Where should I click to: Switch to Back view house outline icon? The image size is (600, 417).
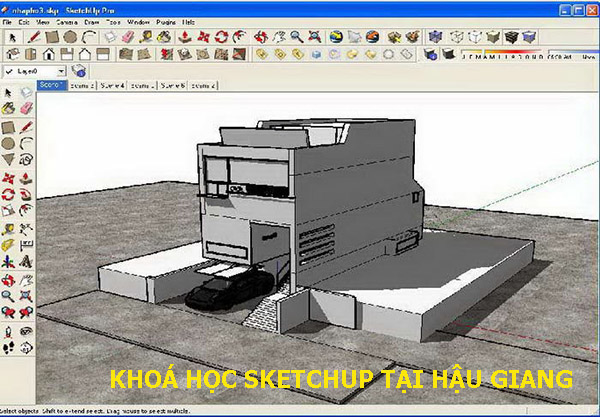pos(85,54)
